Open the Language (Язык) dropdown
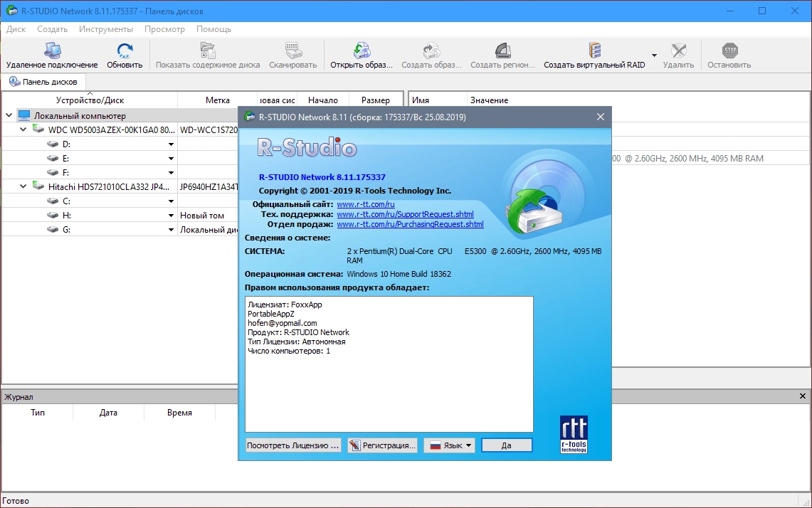The width and height of the screenshot is (812, 508). click(450, 445)
